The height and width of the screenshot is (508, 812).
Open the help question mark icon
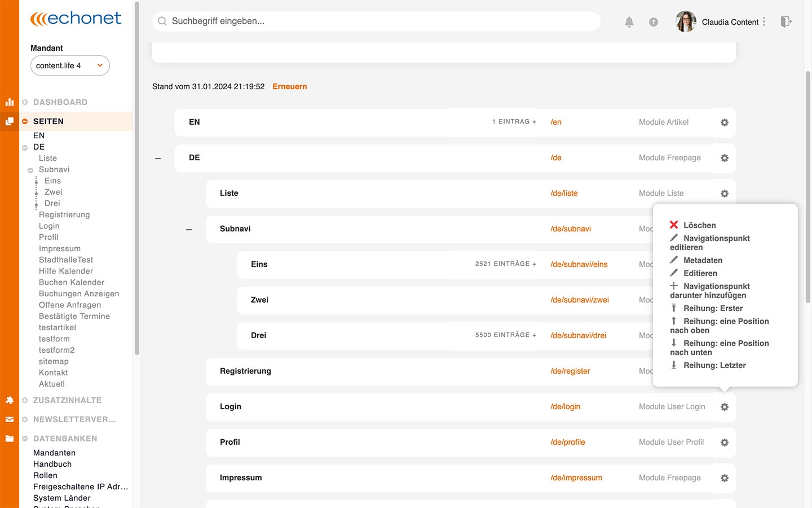click(x=654, y=22)
